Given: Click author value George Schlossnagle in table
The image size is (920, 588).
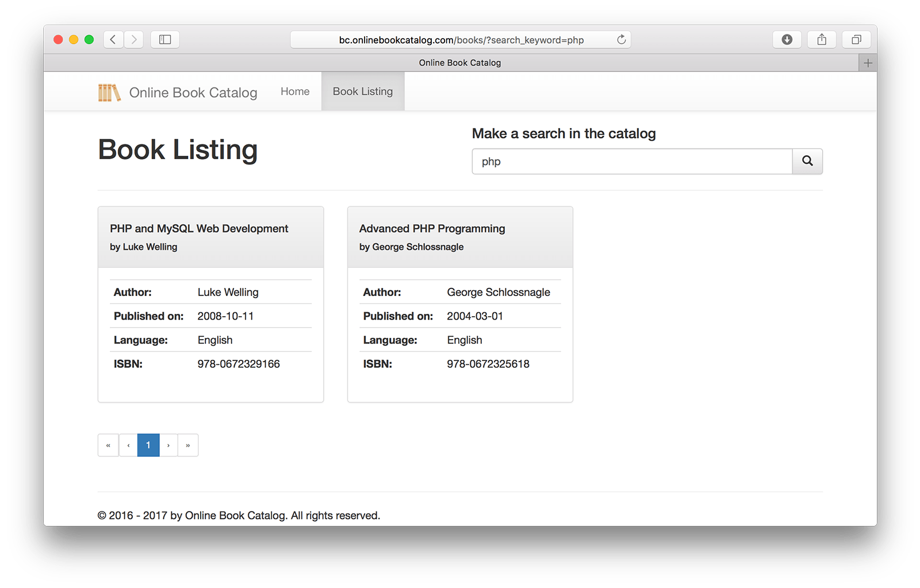Looking at the screenshot, I should [499, 292].
